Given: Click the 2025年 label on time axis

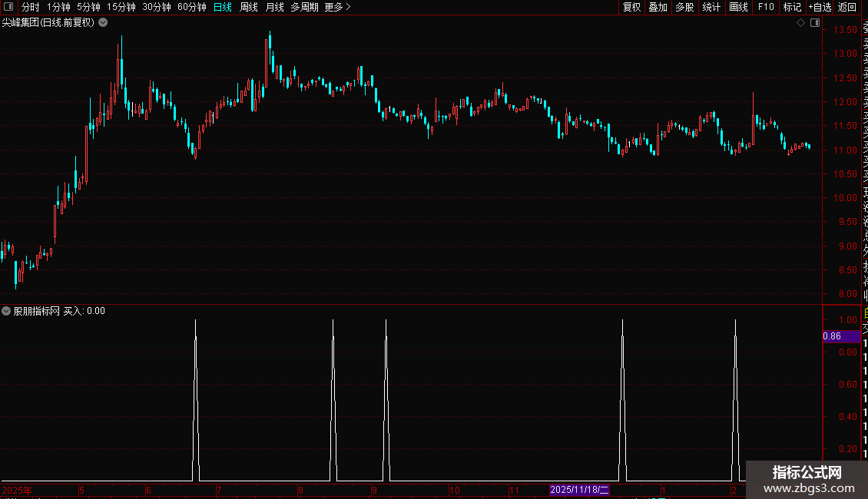Looking at the screenshot, I should coord(17,490).
